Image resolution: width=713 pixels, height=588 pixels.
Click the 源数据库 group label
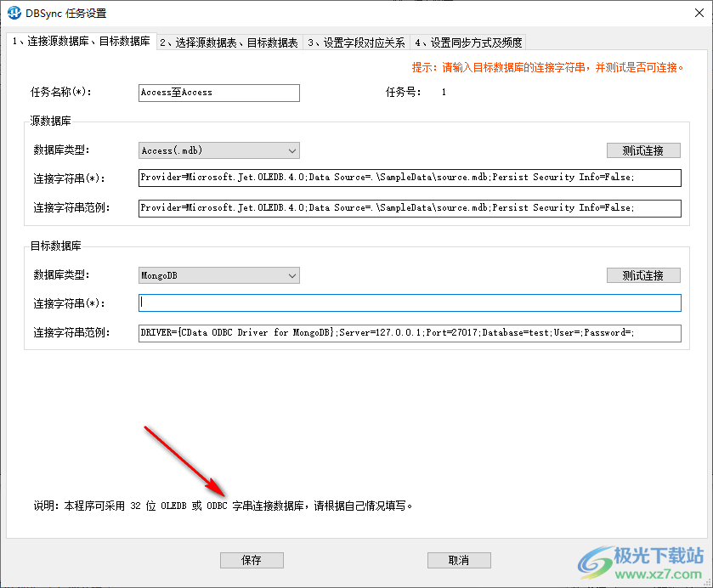coord(50,121)
